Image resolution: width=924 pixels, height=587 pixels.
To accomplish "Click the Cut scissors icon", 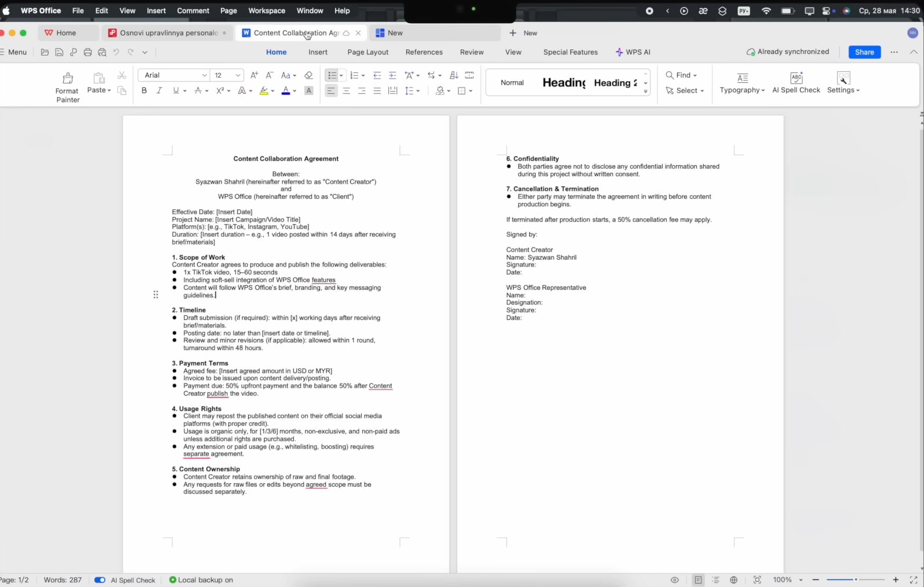I will click(x=122, y=75).
